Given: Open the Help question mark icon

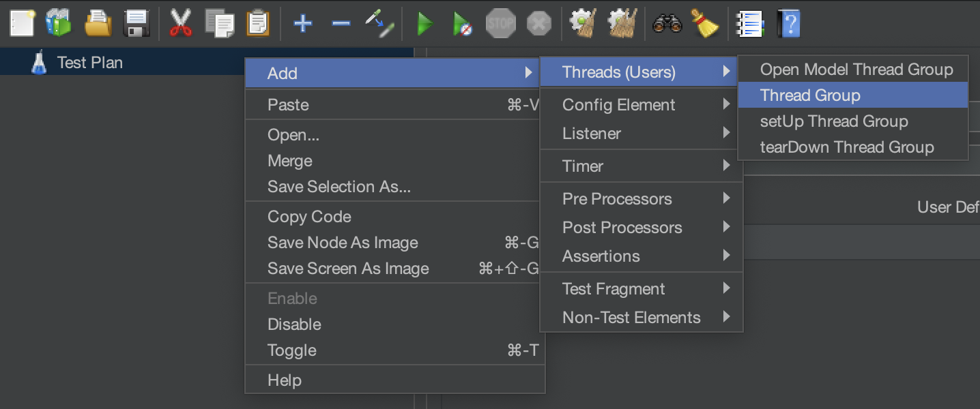Looking at the screenshot, I should [x=788, y=24].
